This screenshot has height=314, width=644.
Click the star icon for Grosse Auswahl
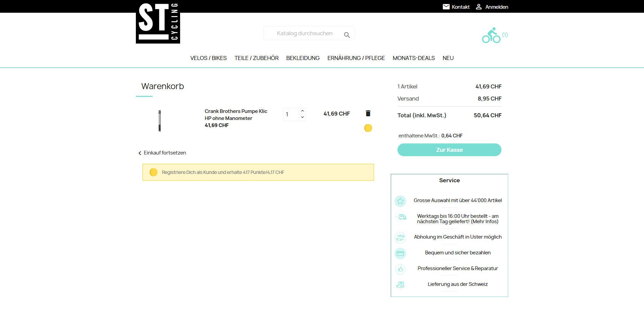click(x=400, y=201)
